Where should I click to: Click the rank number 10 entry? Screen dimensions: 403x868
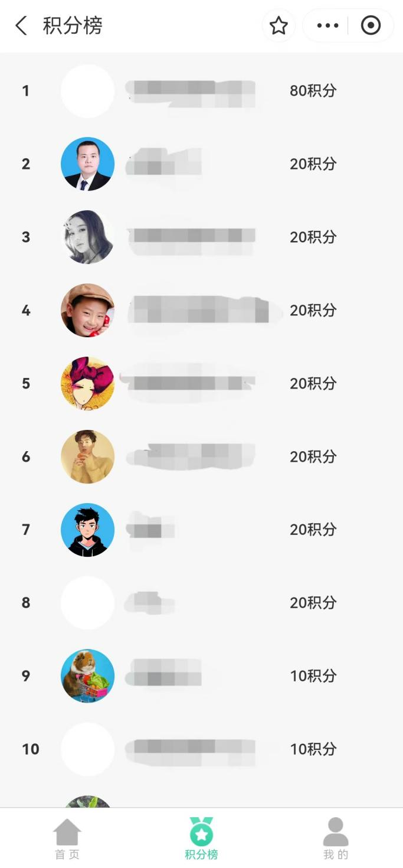(x=31, y=749)
